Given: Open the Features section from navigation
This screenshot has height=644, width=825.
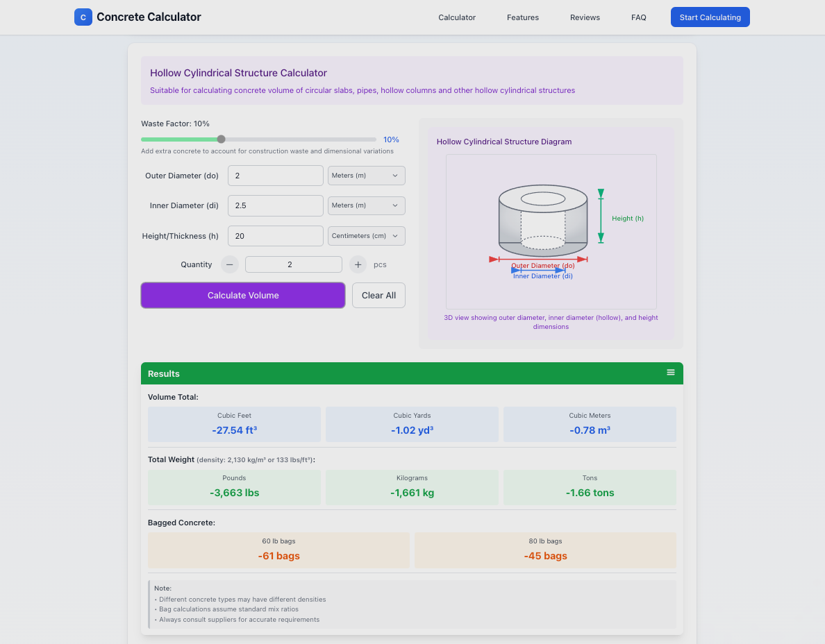Looking at the screenshot, I should pyautogui.click(x=522, y=17).
